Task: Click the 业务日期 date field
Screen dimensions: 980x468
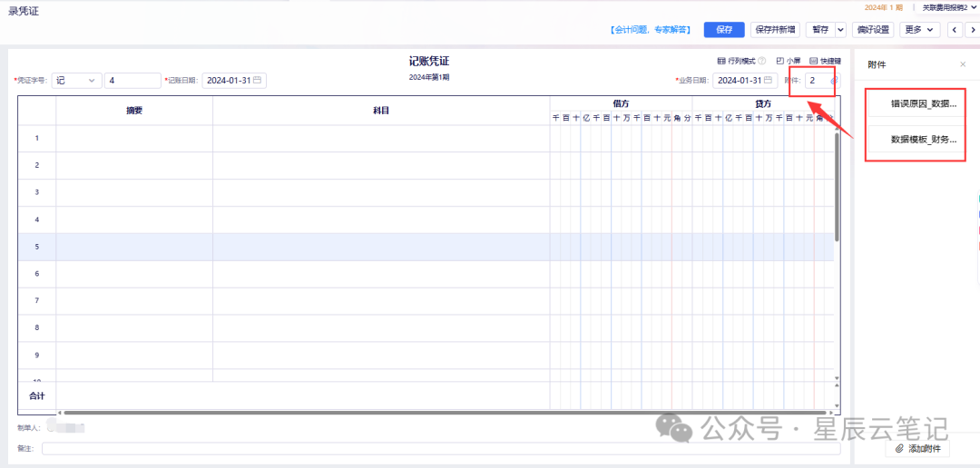Action: pos(745,80)
